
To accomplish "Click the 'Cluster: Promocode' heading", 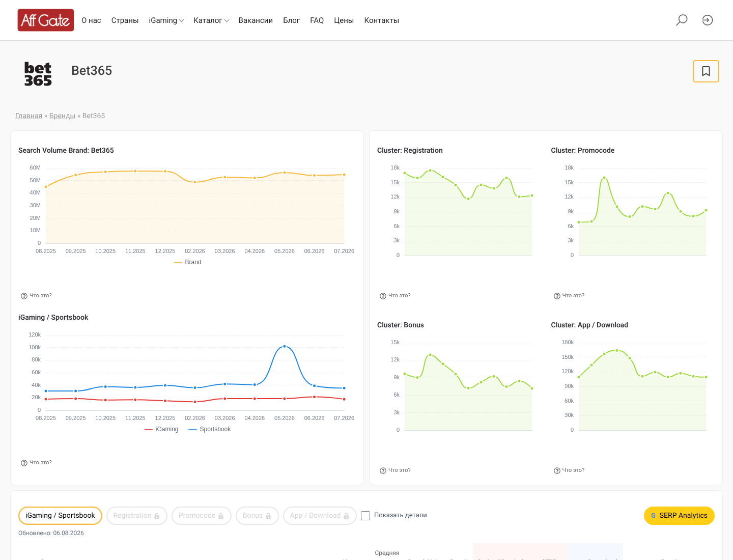I will 582,151.
